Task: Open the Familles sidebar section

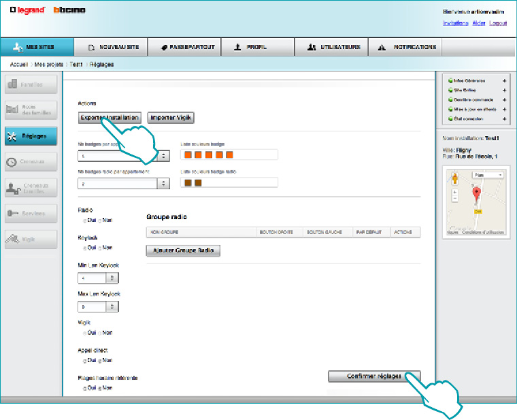Action: 31,84
